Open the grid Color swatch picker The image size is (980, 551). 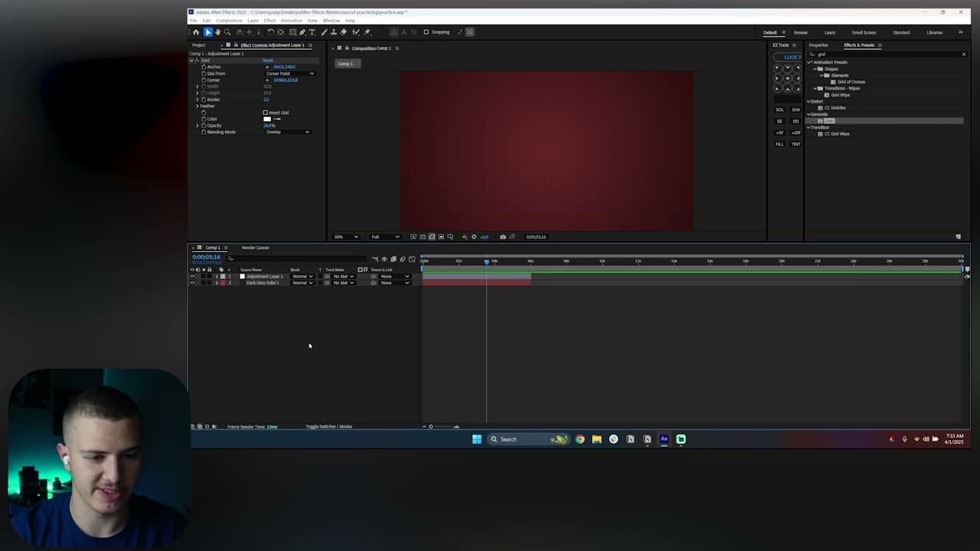pos(267,119)
